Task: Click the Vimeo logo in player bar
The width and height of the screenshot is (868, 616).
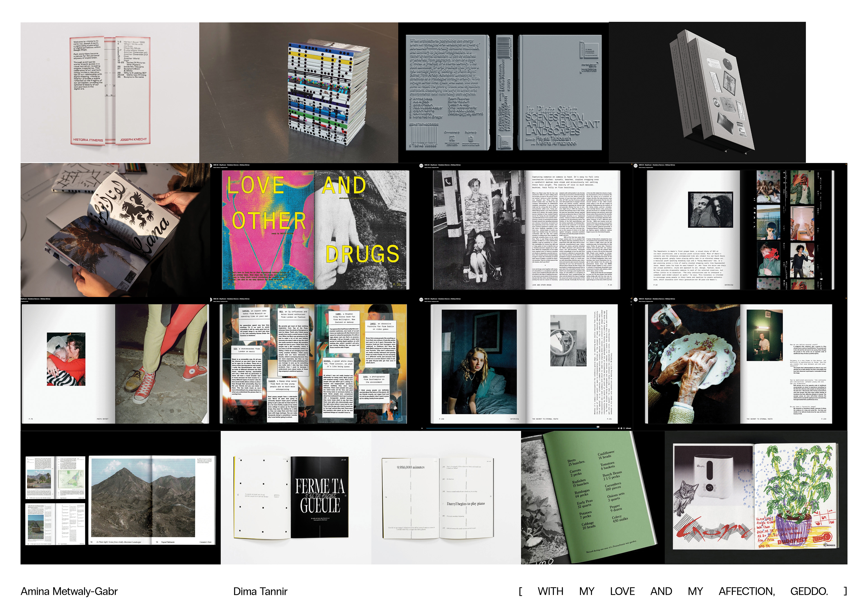Action: click(628, 428)
